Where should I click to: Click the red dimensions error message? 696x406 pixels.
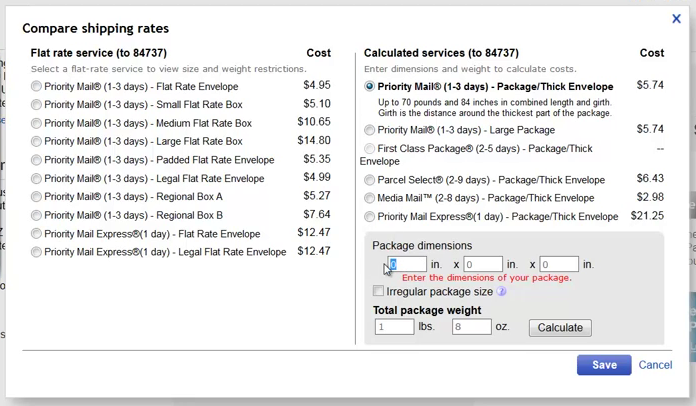tap(487, 278)
